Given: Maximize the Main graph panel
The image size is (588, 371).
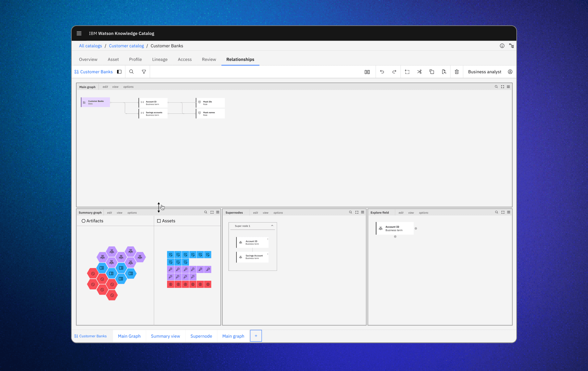Looking at the screenshot, I should (x=502, y=87).
